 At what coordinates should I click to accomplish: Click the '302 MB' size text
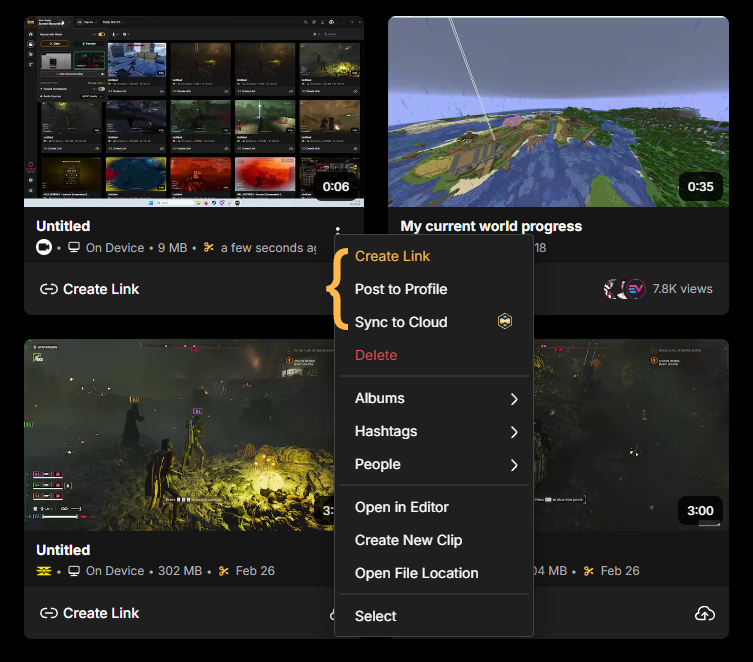click(180, 571)
